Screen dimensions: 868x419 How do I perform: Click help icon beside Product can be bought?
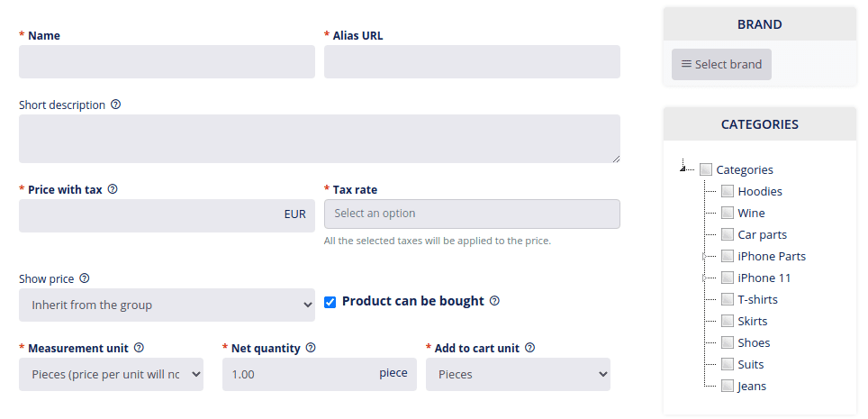(x=495, y=300)
